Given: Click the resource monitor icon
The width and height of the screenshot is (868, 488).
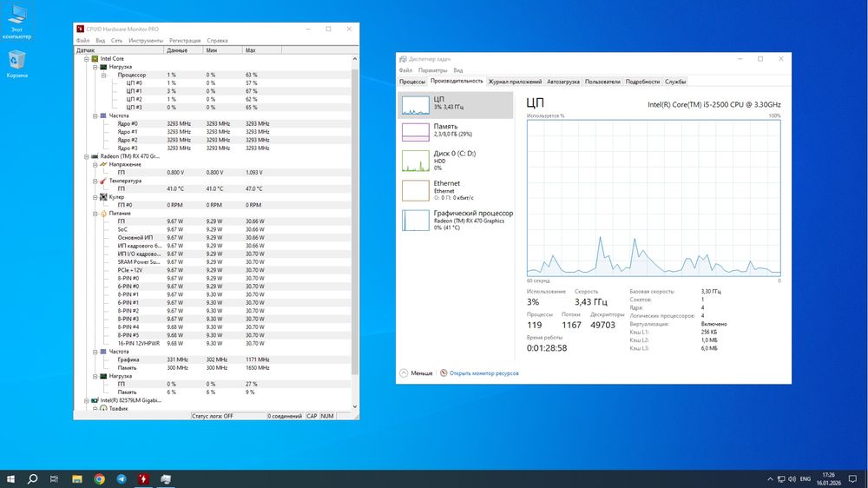Looking at the screenshot, I should coord(444,373).
